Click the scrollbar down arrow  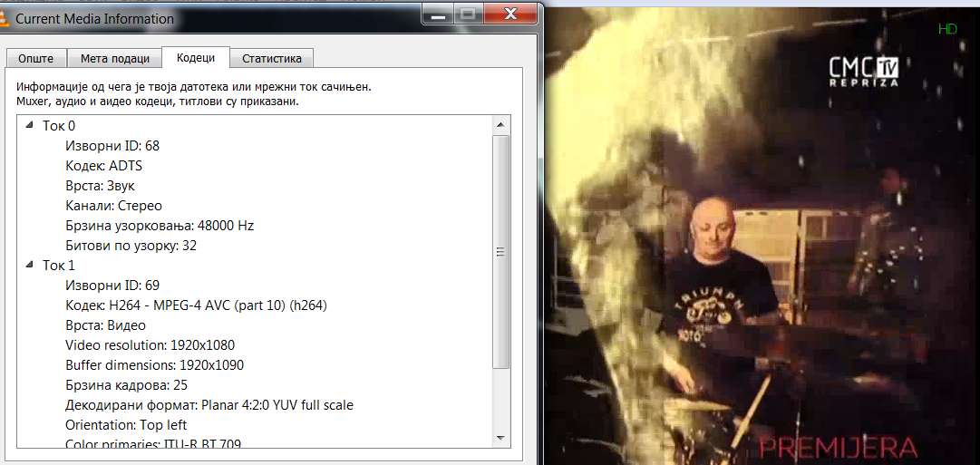500,439
